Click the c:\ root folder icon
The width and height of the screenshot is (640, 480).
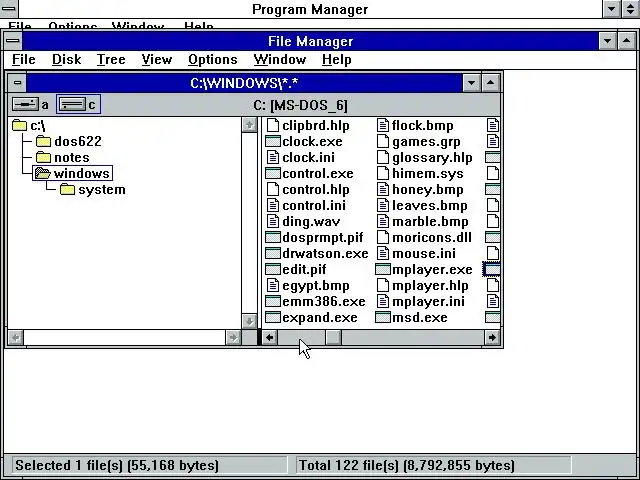point(19,125)
